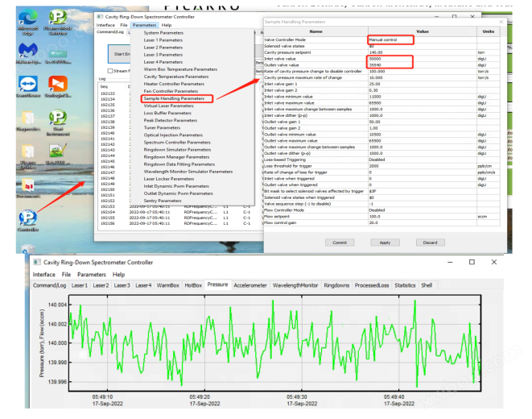Switch to the Statistics tab

(x=405, y=285)
